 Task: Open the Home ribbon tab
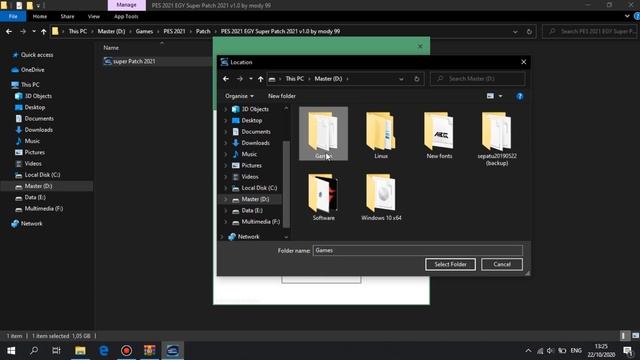pos(40,16)
